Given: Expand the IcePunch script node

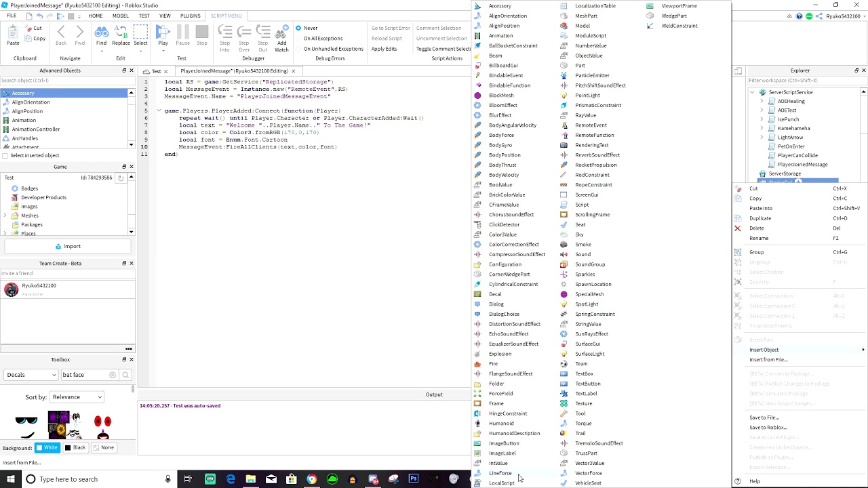Looking at the screenshot, I should tap(762, 119).
